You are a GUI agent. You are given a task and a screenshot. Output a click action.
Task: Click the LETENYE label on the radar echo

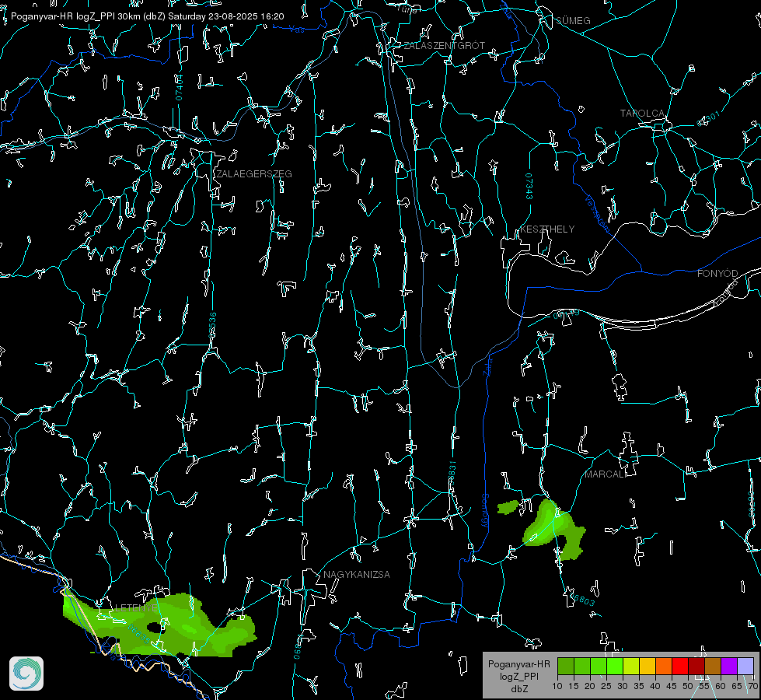coord(135,607)
